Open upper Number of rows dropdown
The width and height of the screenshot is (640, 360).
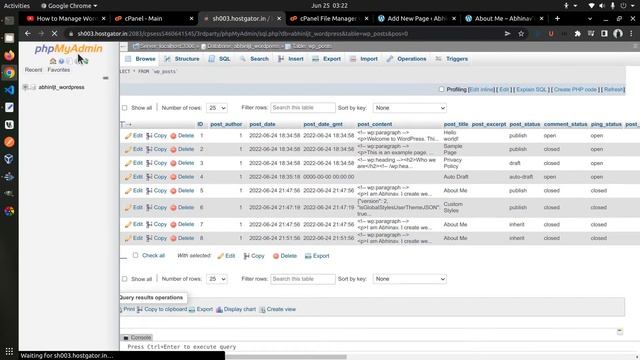217,108
